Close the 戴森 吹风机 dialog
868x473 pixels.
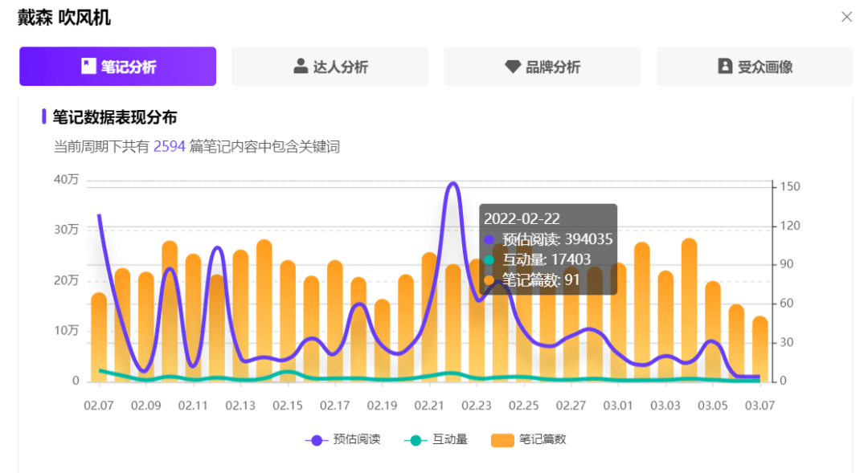pos(846,17)
